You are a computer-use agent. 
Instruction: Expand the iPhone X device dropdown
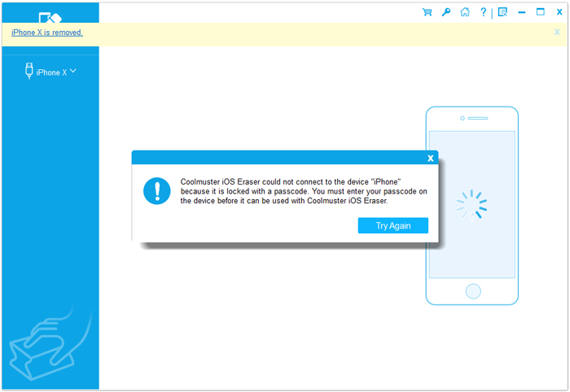point(73,72)
